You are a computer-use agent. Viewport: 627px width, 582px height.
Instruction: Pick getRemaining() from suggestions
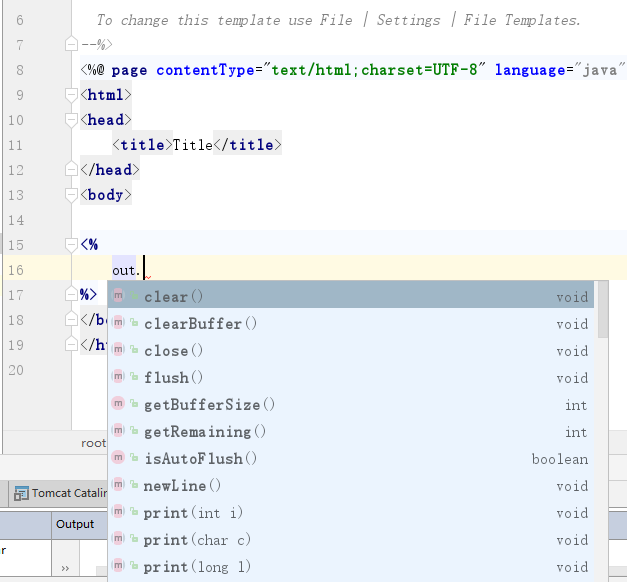351,431
